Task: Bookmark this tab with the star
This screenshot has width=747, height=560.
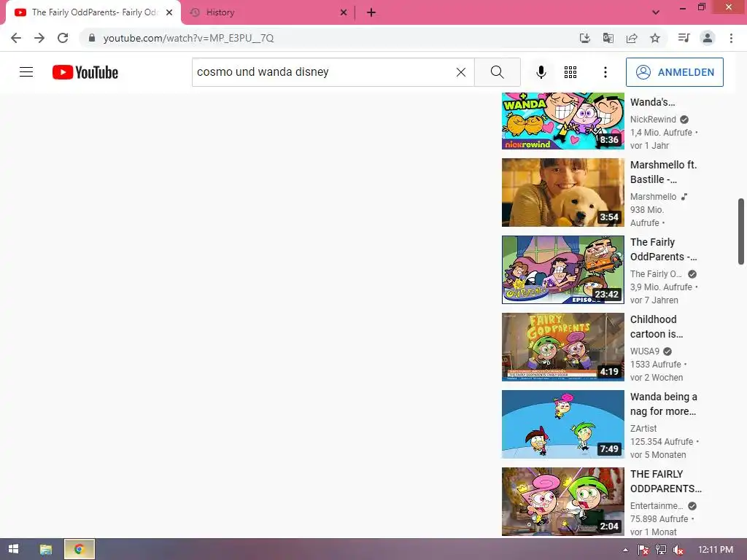Action: [x=655, y=38]
